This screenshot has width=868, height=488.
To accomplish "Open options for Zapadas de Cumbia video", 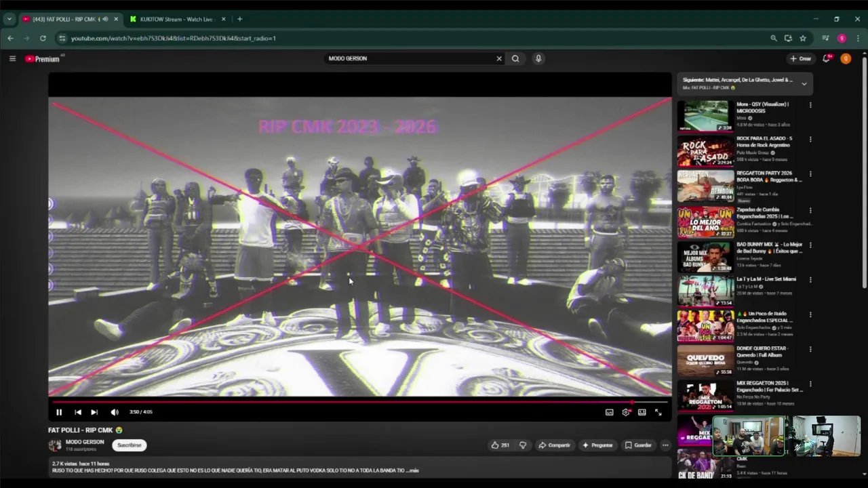I will (810, 210).
